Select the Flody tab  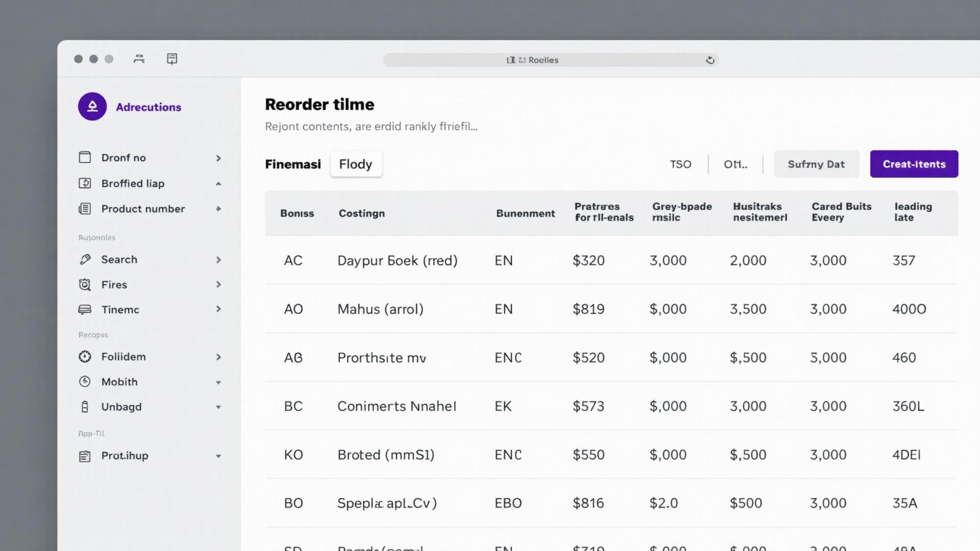[x=356, y=164]
